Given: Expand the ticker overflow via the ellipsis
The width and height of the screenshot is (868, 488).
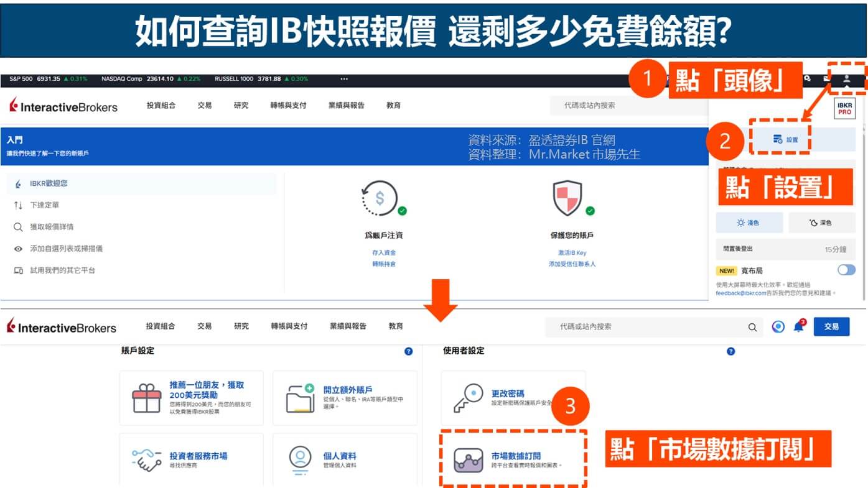Looking at the screenshot, I should (x=345, y=78).
